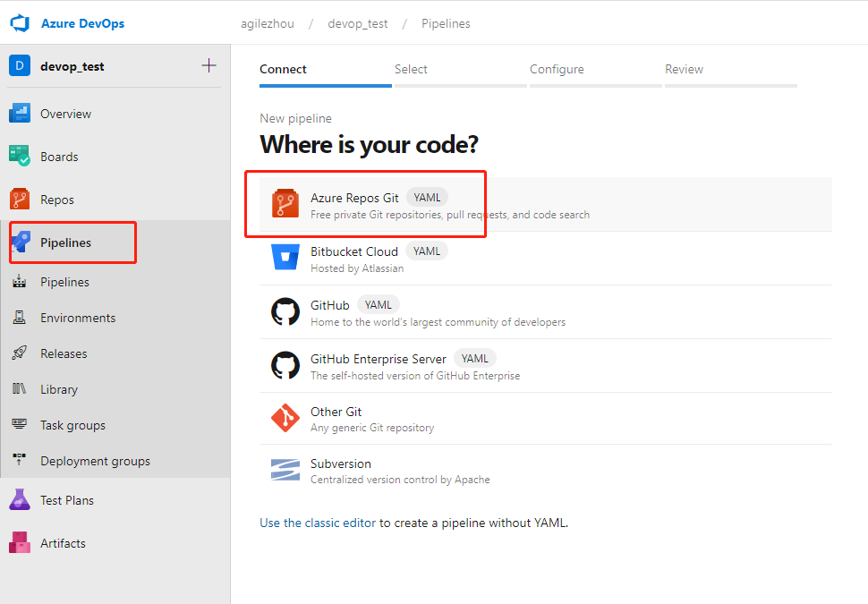The height and width of the screenshot is (604, 868).
Task: Open the Repos section label
Action: click(x=57, y=200)
